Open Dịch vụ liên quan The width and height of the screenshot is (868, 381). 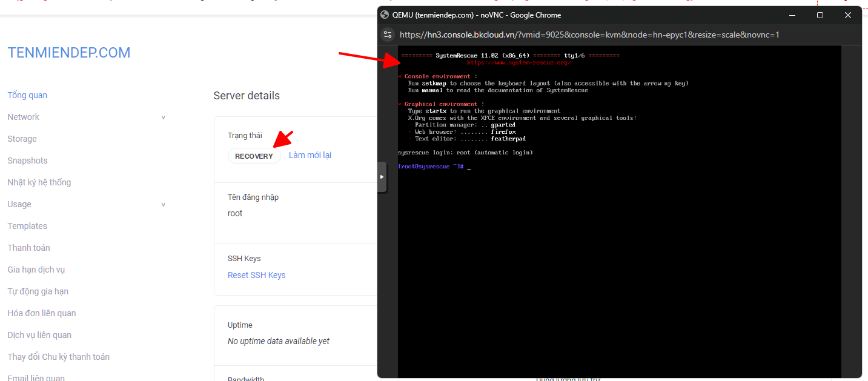(39, 335)
